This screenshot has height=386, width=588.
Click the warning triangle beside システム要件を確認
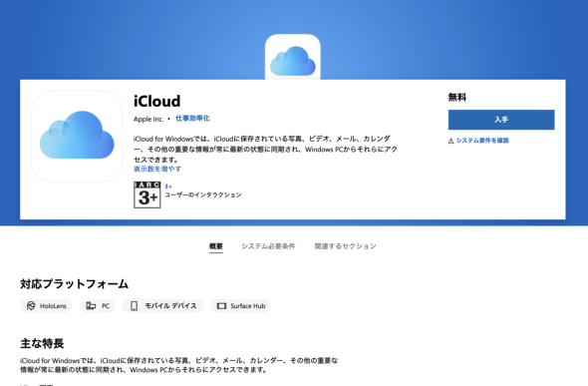tap(451, 141)
